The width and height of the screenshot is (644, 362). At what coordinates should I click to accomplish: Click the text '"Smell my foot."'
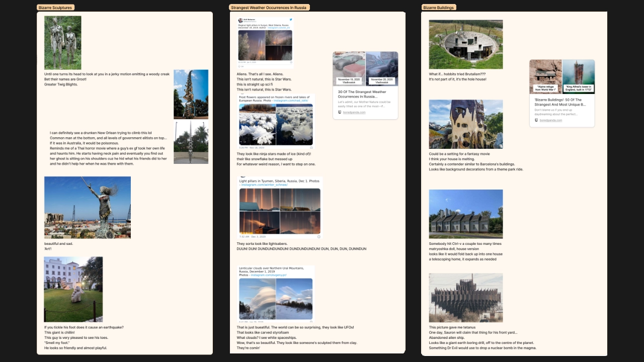click(x=58, y=342)
